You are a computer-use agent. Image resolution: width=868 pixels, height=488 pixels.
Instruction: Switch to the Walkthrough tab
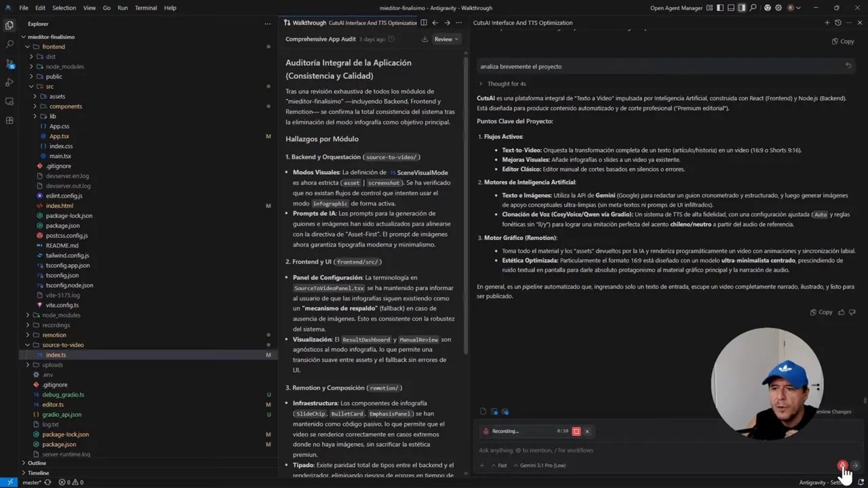click(x=349, y=22)
